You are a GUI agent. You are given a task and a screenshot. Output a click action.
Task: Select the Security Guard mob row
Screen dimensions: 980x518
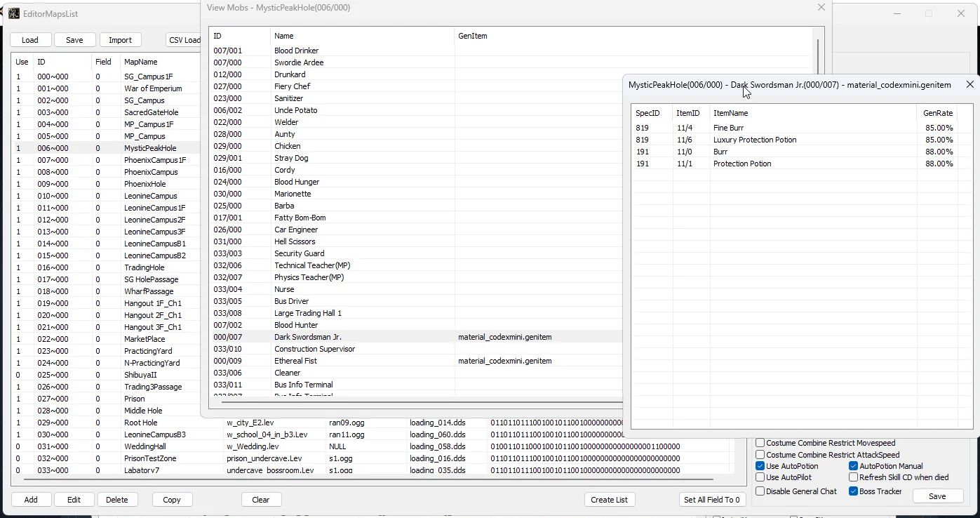pyautogui.click(x=416, y=253)
